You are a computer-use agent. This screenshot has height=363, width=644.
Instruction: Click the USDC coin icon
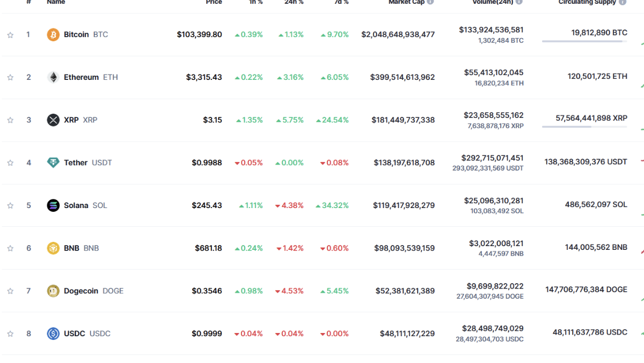pos(53,334)
